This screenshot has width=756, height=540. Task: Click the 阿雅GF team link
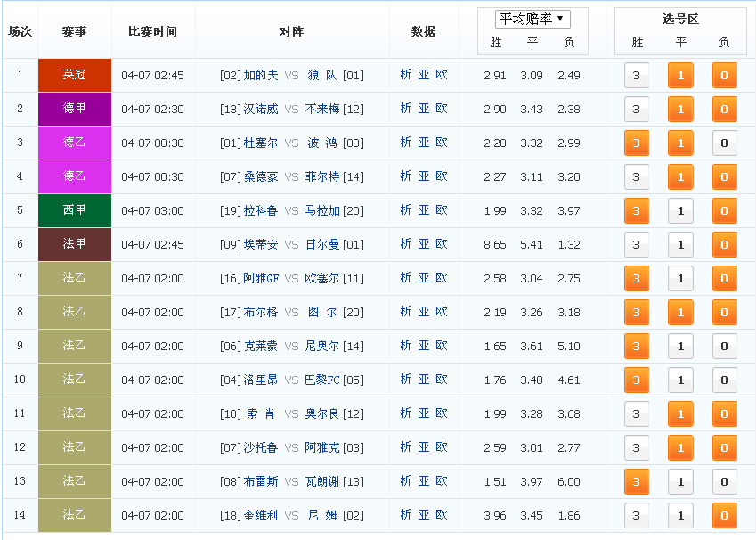261,278
